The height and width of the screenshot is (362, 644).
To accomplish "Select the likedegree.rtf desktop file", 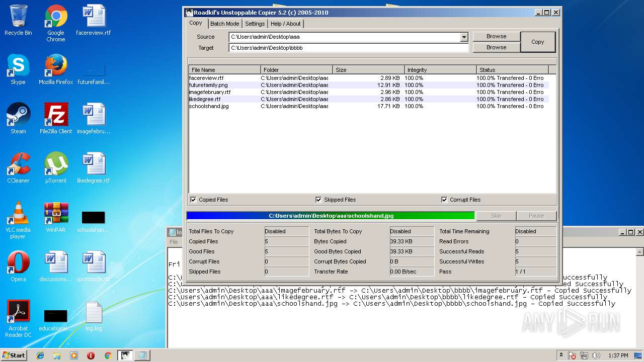I will pyautogui.click(x=94, y=168).
